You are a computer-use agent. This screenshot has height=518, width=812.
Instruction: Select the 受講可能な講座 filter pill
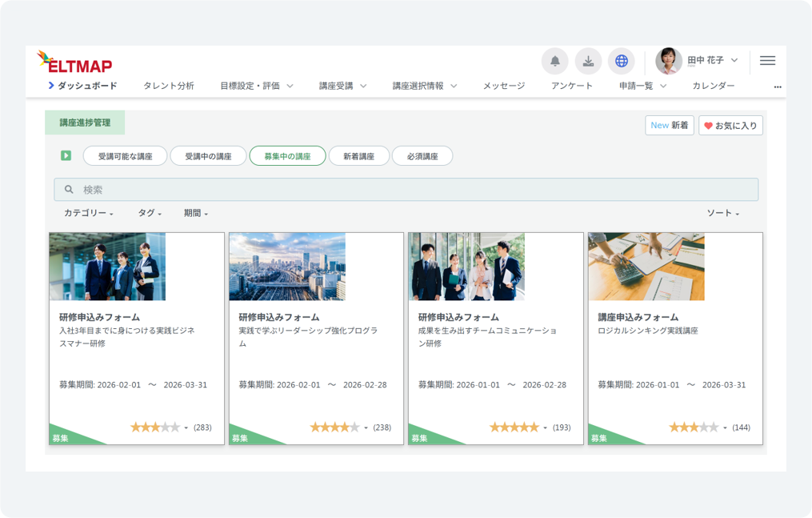tap(124, 156)
